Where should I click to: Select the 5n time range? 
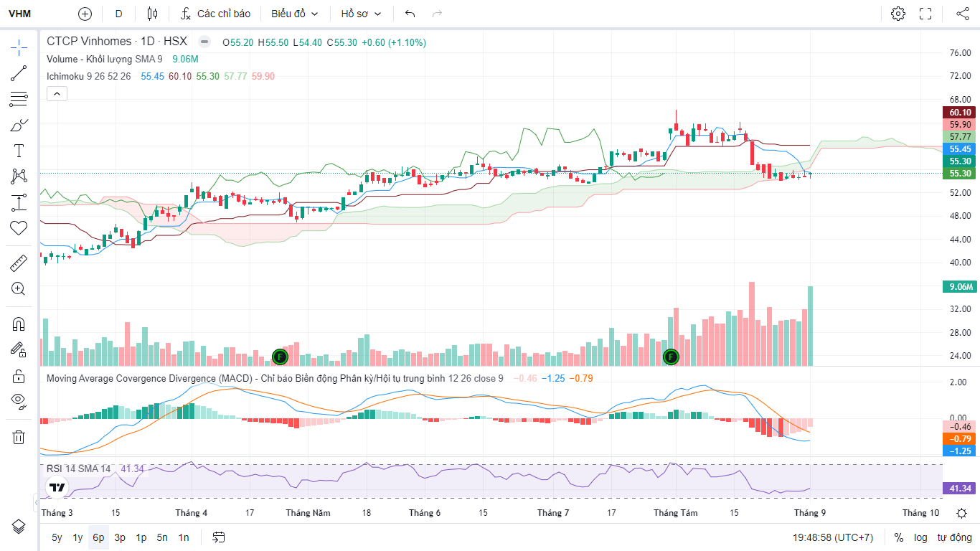click(162, 537)
